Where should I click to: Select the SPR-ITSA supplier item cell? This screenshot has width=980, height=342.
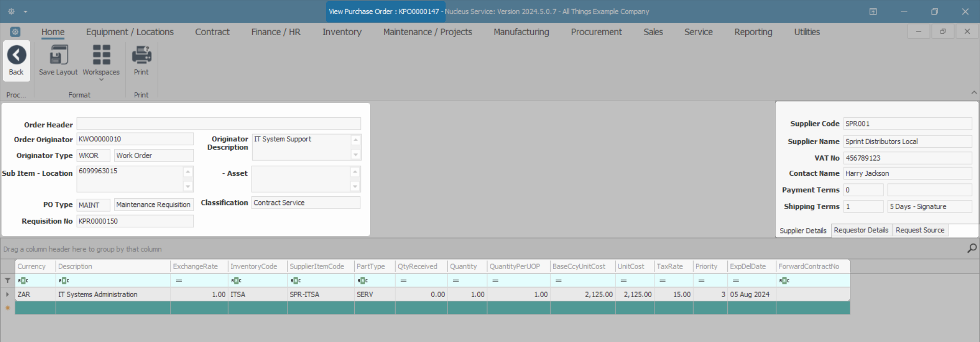point(321,294)
